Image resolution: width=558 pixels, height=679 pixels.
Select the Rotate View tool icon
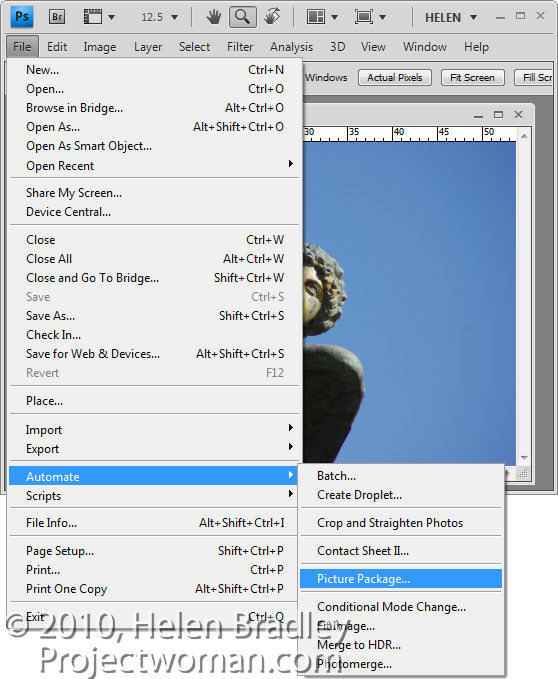tap(272, 17)
